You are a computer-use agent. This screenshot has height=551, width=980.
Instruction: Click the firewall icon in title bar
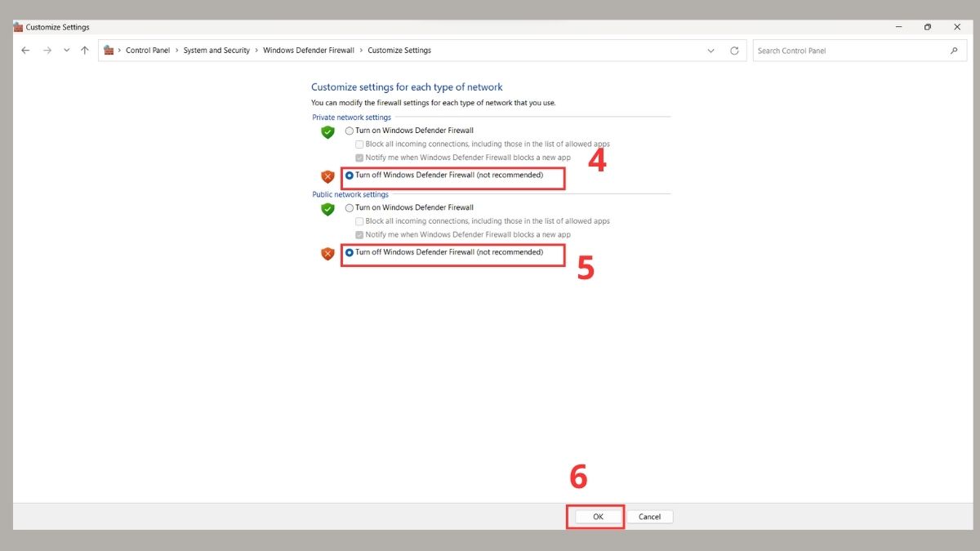coord(18,27)
